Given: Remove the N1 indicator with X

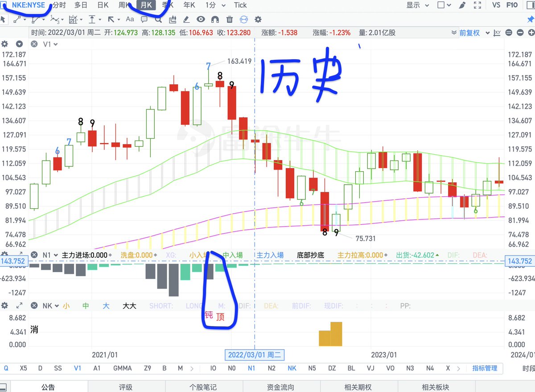Looking at the screenshot, I should click(34, 255).
